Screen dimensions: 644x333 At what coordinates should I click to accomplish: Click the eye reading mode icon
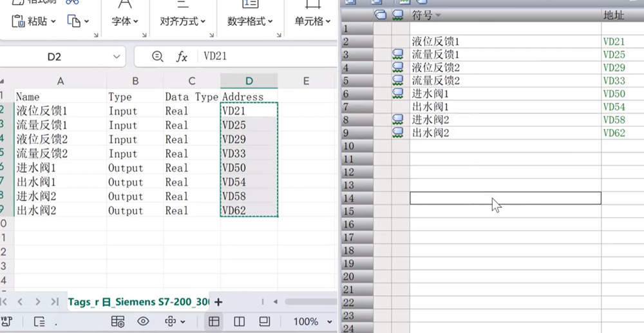pyautogui.click(x=143, y=321)
